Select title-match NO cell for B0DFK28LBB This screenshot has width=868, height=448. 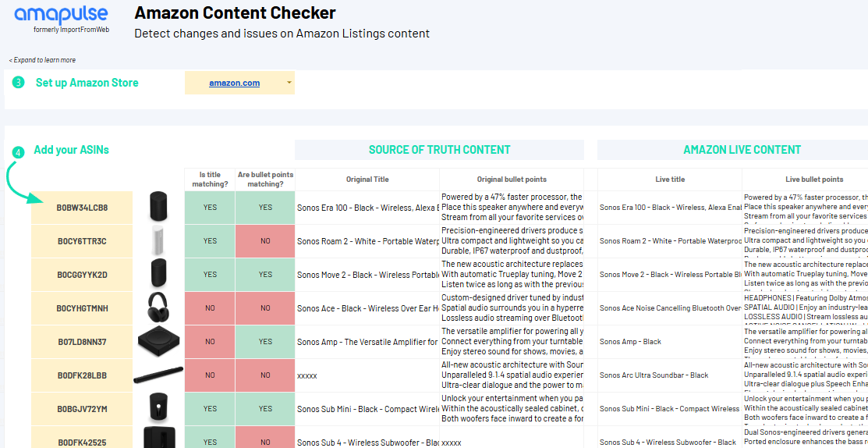click(210, 375)
